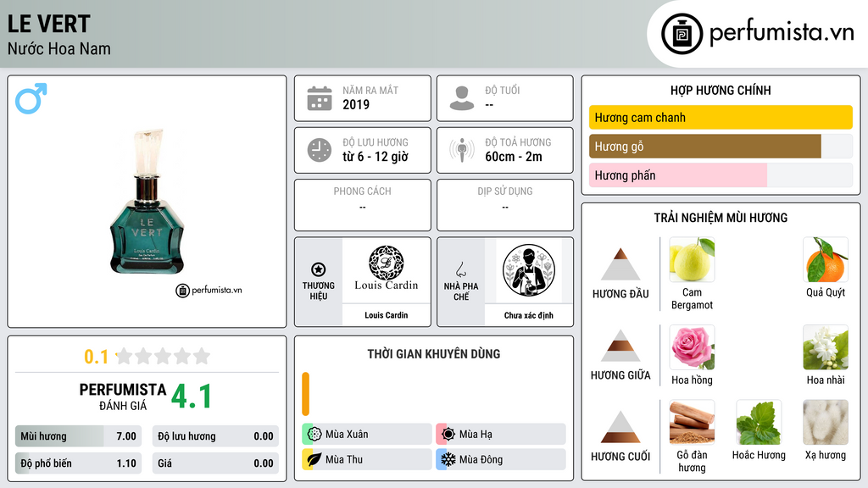Click the Mùa Hạ season button
The height and width of the screenshot is (488, 868).
[x=501, y=435]
